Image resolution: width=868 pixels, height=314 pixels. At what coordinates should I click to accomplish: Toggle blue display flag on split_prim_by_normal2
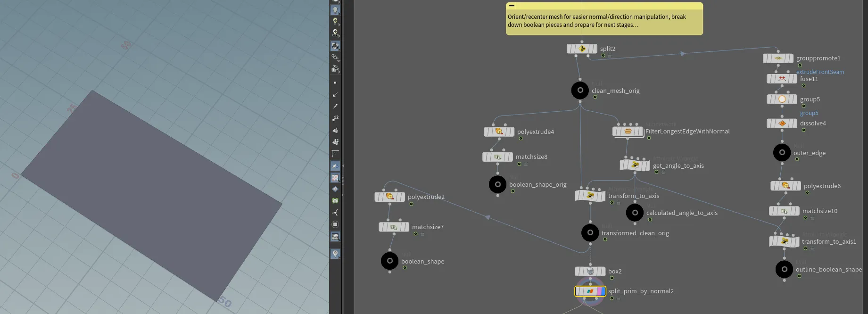(602, 291)
